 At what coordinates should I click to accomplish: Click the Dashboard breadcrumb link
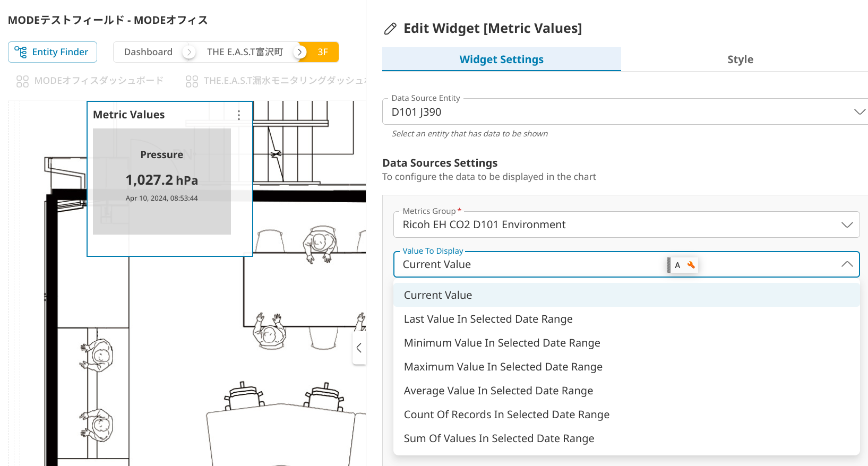148,52
